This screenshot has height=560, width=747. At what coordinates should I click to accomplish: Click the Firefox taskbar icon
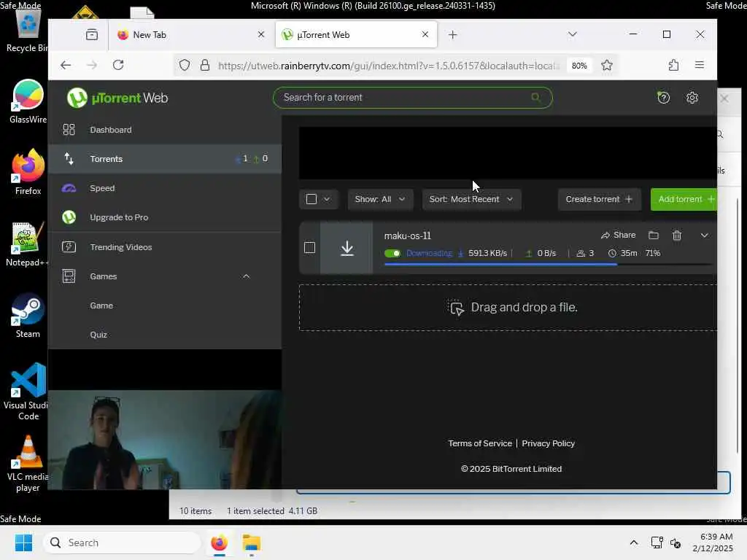coord(219,542)
